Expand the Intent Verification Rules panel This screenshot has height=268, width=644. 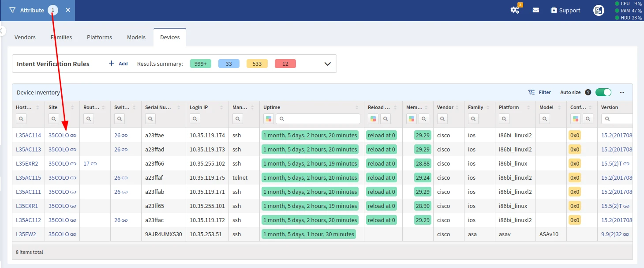(x=327, y=64)
